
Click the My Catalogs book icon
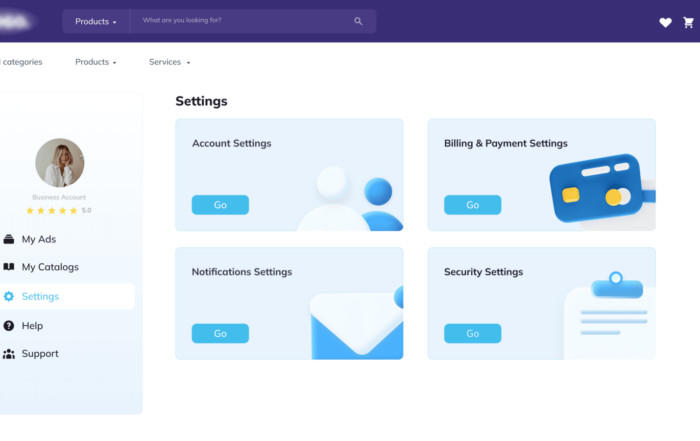tap(9, 267)
